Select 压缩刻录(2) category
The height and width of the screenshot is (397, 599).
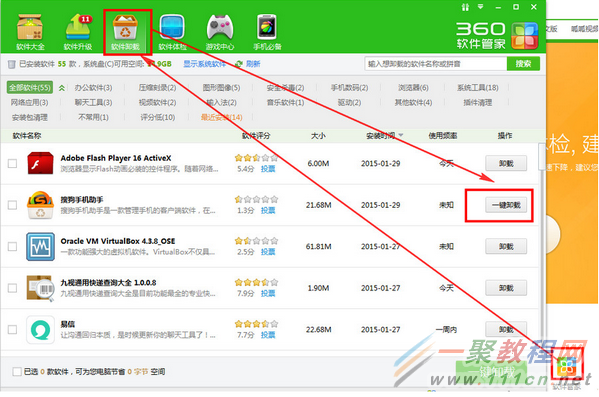pos(157,88)
